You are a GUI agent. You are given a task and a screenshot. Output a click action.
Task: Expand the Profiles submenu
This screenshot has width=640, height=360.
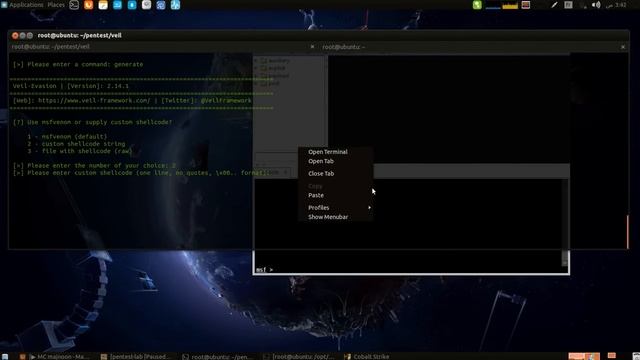(336, 207)
